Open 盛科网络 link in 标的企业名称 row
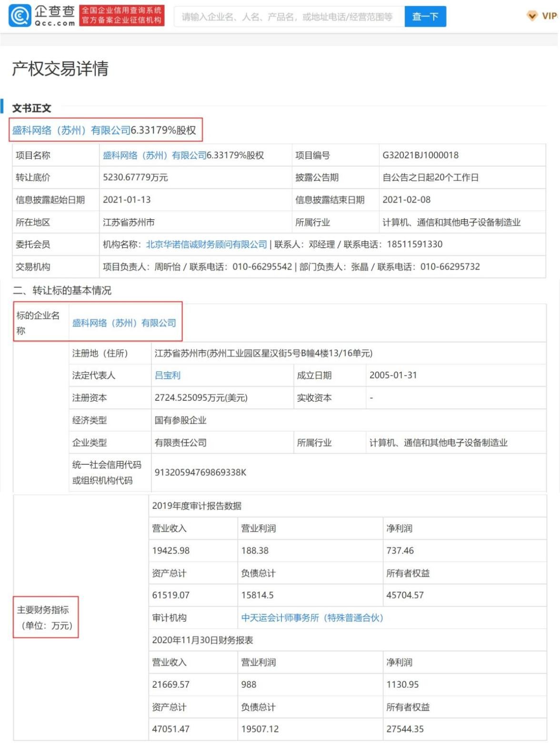 coord(124,323)
